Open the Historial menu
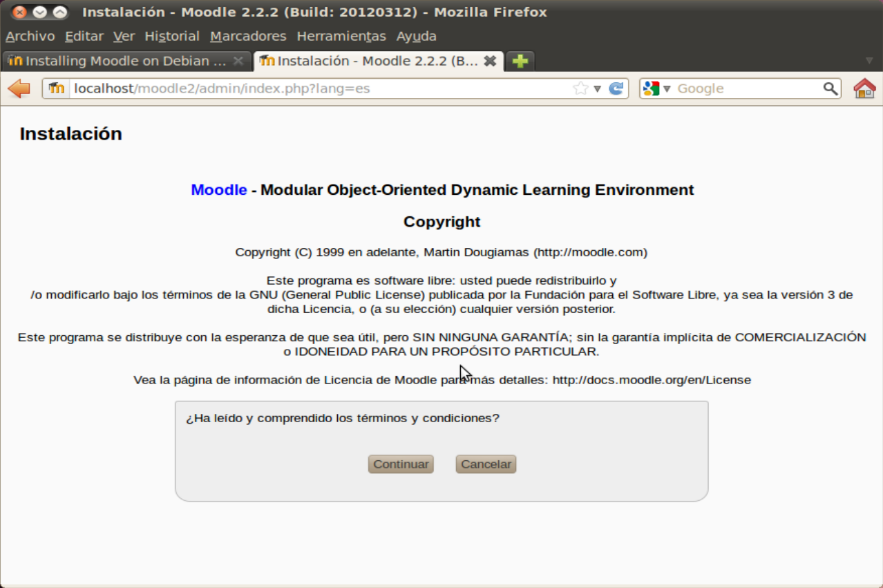This screenshot has height=588, width=883. point(171,36)
